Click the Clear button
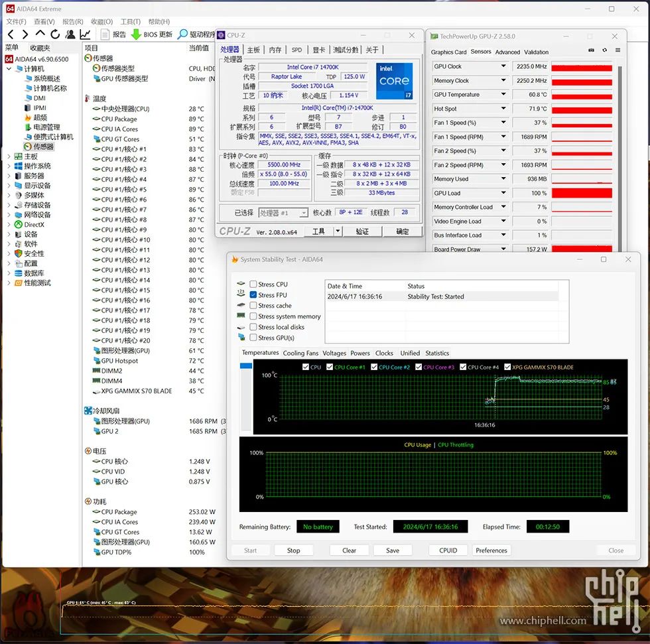This screenshot has height=644, width=650. pyautogui.click(x=349, y=550)
